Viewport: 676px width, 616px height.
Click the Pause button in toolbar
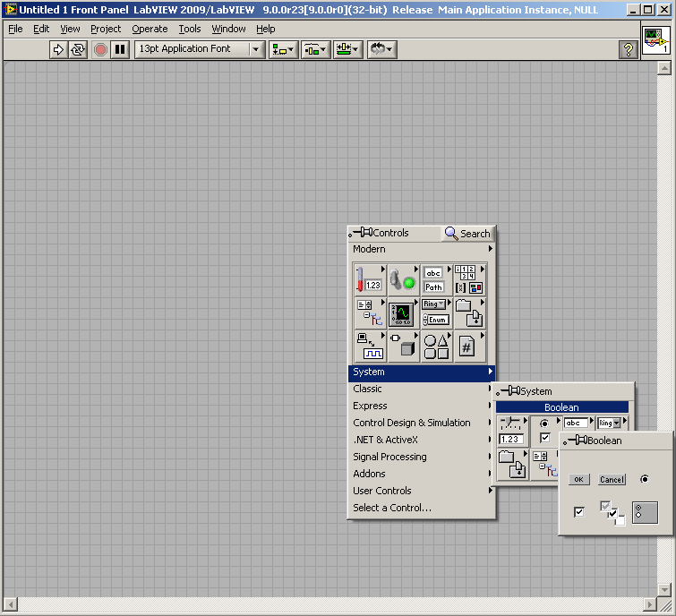click(x=119, y=49)
